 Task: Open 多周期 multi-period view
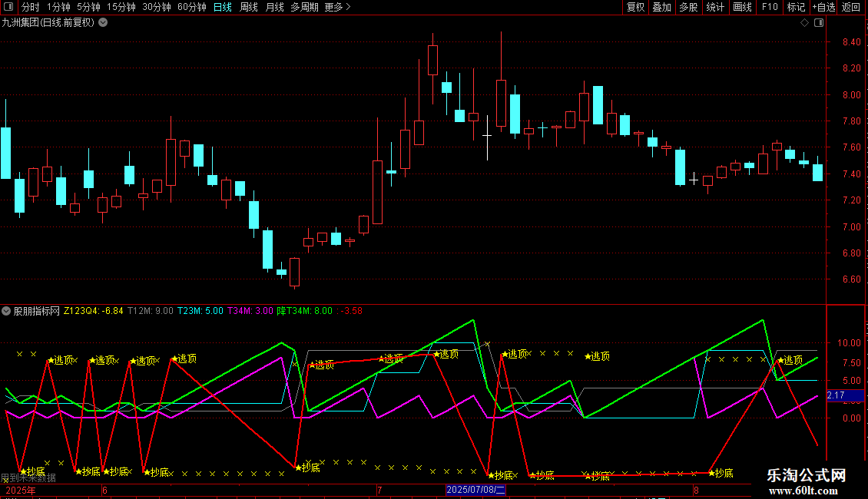coord(304,7)
